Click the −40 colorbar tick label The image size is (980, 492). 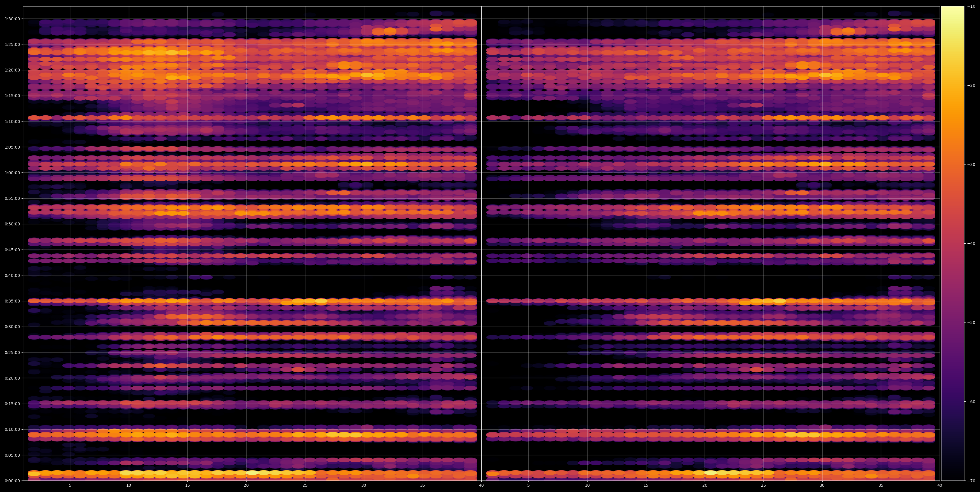point(971,244)
